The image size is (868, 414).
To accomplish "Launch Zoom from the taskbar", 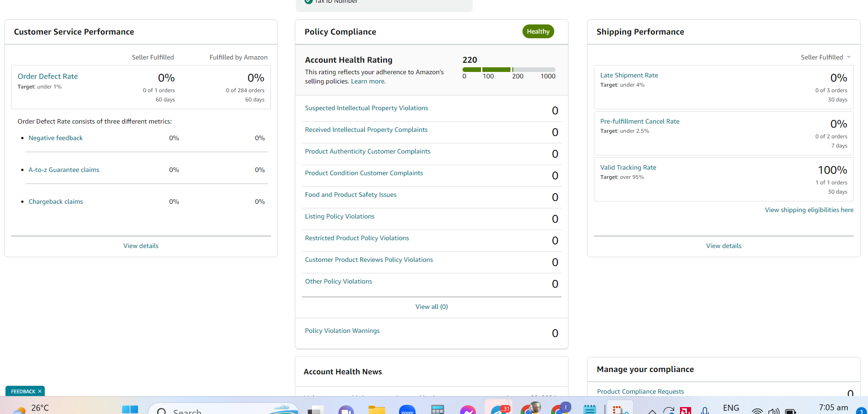I will tap(407, 409).
